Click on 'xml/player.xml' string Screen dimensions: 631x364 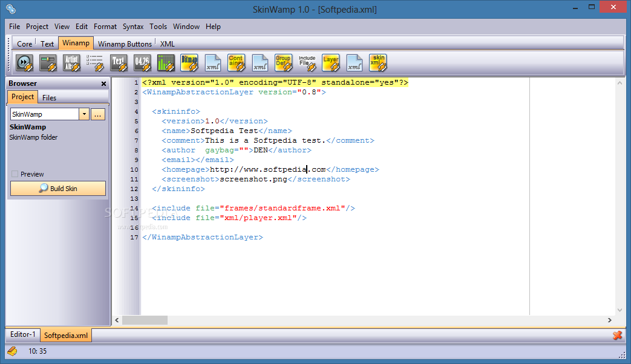(258, 218)
